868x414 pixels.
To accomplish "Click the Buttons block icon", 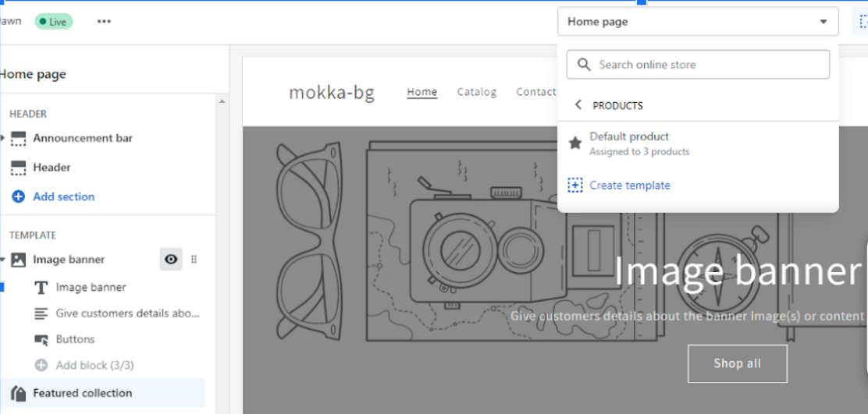I will [41, 340].
